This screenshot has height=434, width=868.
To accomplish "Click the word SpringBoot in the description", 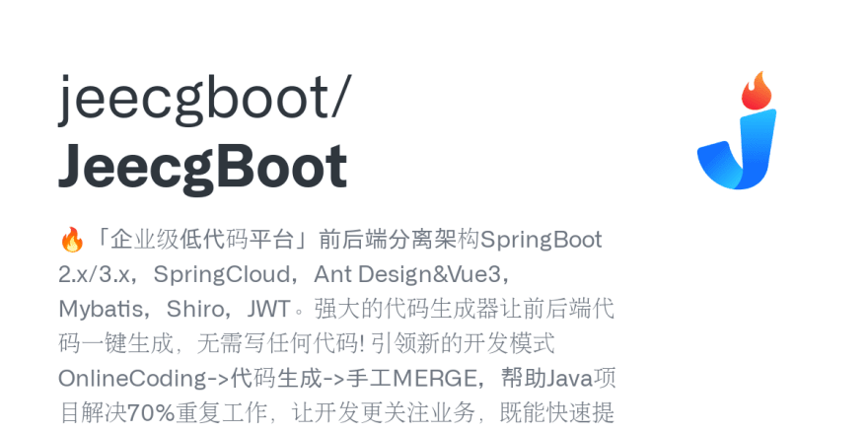I will [x=541, y=241].
